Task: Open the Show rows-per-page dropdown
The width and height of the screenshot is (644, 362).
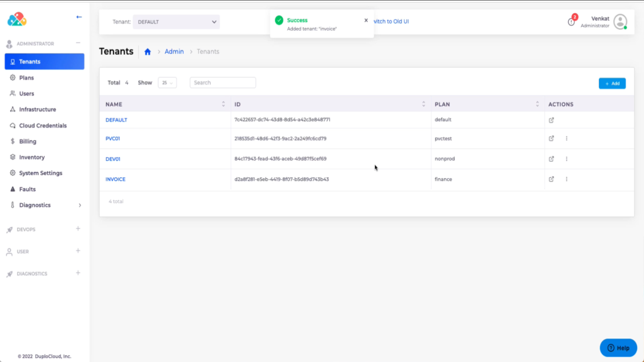Action: click(167, 82)
